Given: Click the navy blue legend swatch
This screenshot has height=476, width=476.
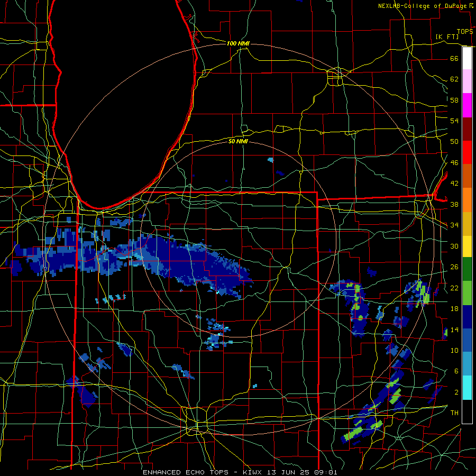Looking at the screenshot, I should (x=467, y=317).
